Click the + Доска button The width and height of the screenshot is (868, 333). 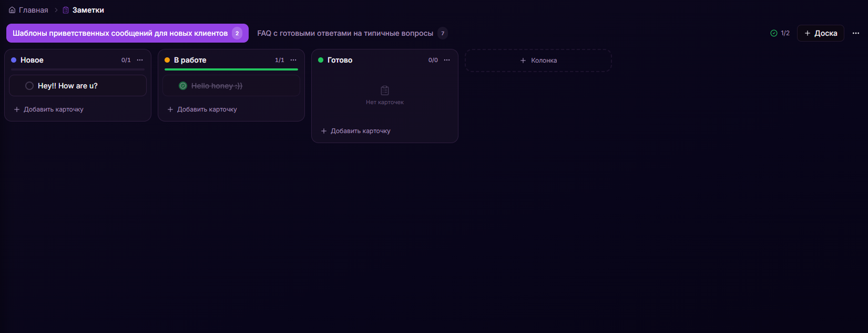820,33
